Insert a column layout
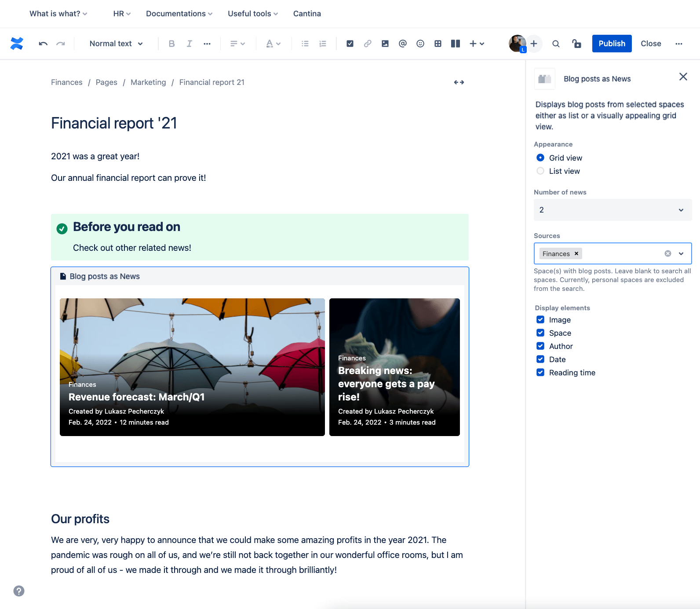Viewport: 700px width, 609px height. click(455, 44)
